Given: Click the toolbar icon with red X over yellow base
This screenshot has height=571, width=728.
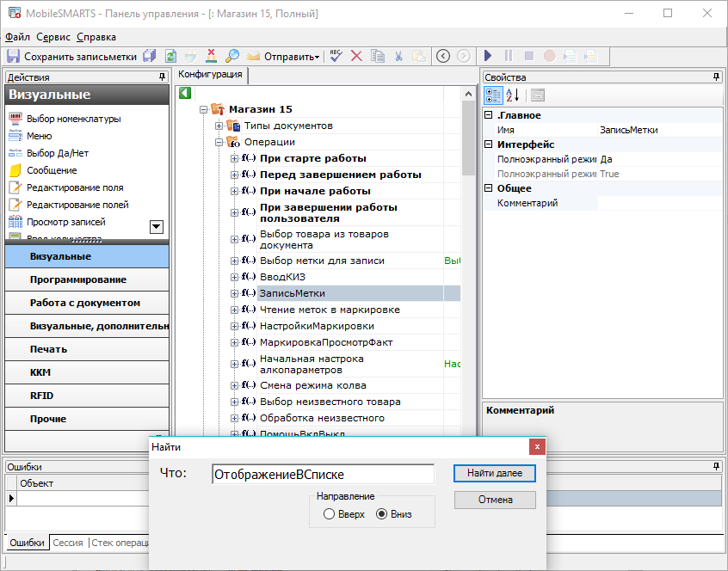Looking at the screenshot, I should point(211,56).
